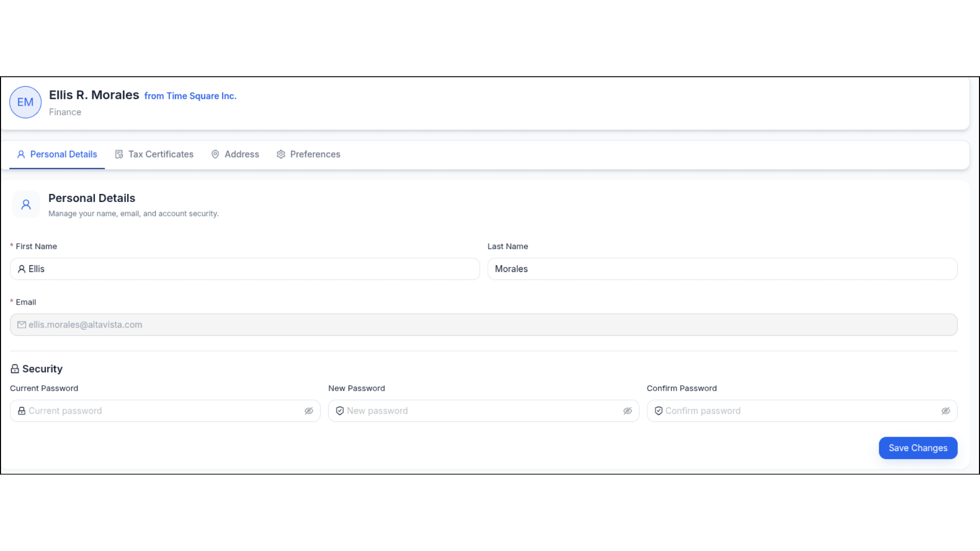Click the lock icon beside Security heading
Image resolution: width=980 pixels, height=551 pixels.
coord(15,368)
